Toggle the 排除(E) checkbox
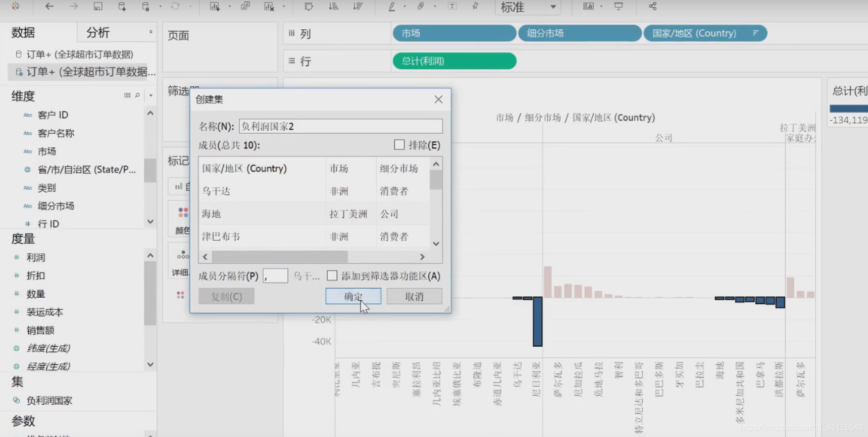The image size is (868, 437). tap(399, 145)
